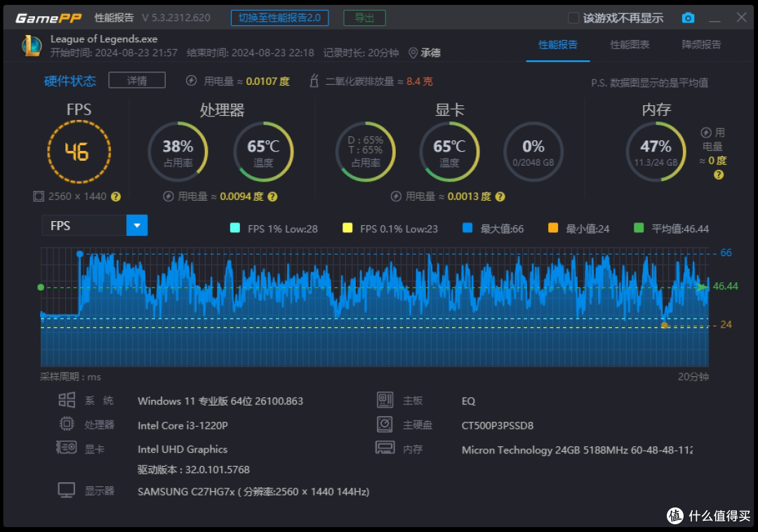
Task: Click the resolution frame icon by 2560 x 1440
Action: point(39,197)
